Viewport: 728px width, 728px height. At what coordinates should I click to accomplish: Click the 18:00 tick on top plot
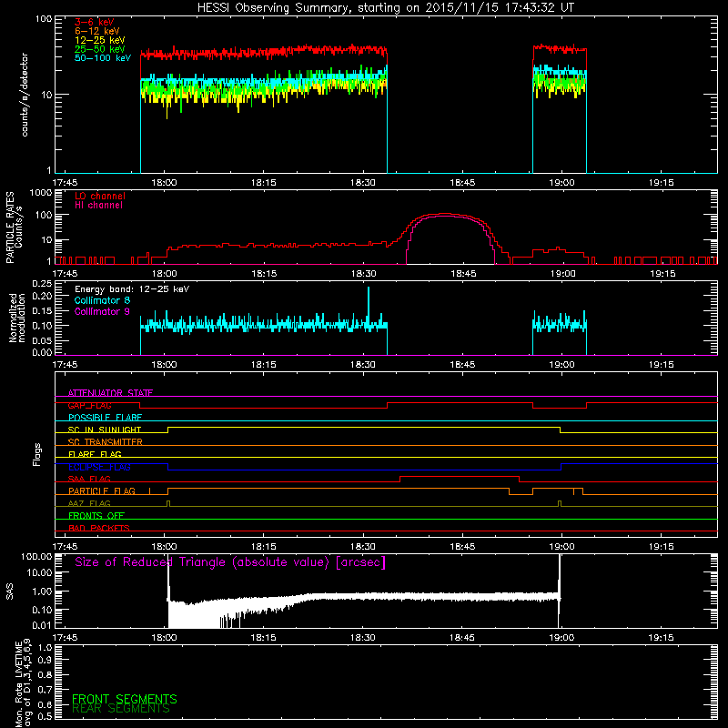tap(164, 183)
